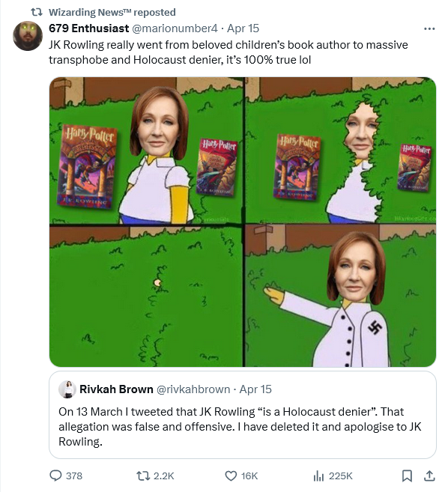Open 679 Enthusiast profile avatar
Viewport: 448px width, 492px height.
pyautogui.click(x=28, y=36)
